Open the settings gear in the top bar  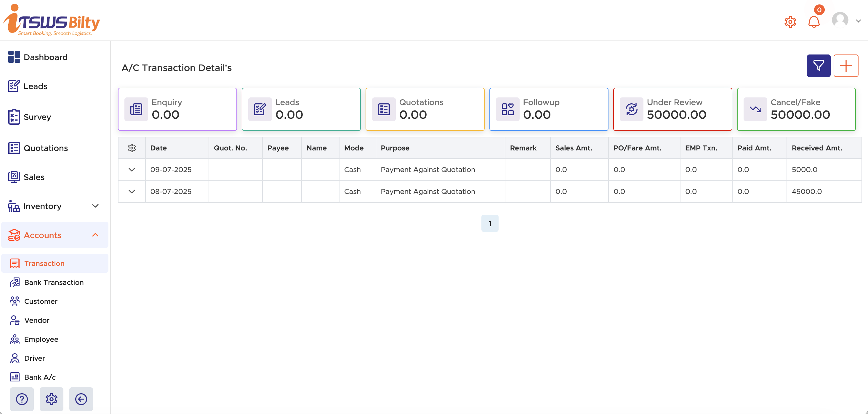790,22
